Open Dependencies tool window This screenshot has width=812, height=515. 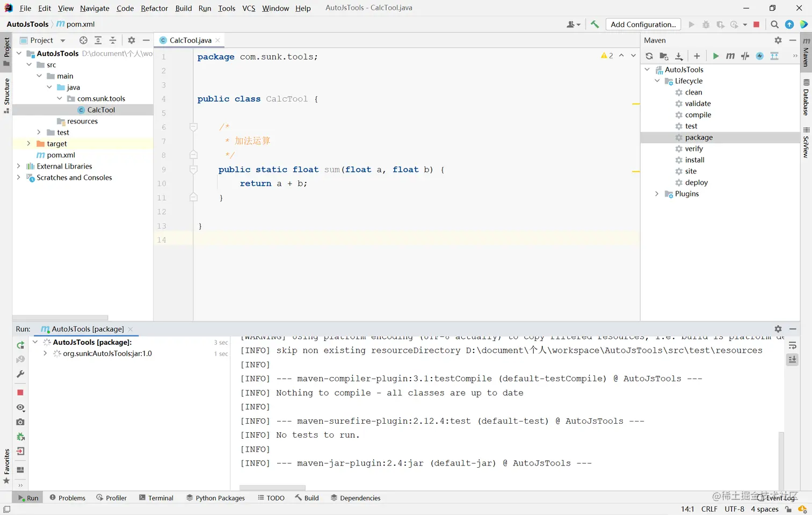[x=356, y=498]
